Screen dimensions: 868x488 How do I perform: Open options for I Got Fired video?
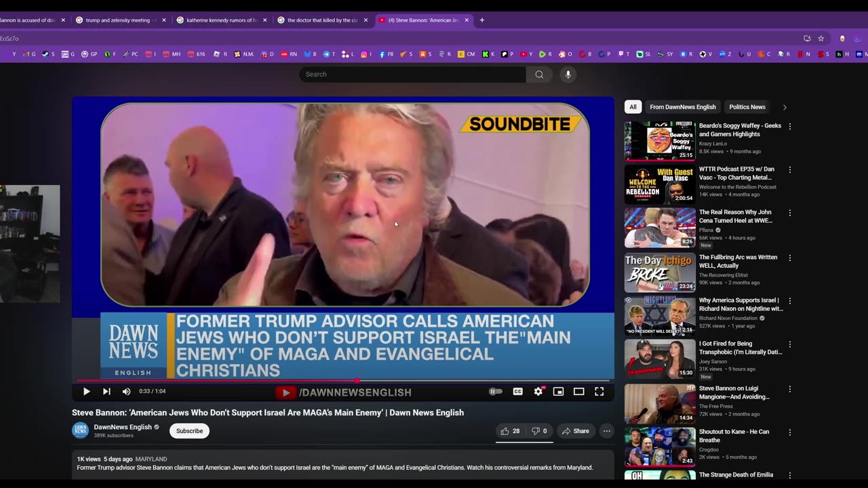click(789, 344)
